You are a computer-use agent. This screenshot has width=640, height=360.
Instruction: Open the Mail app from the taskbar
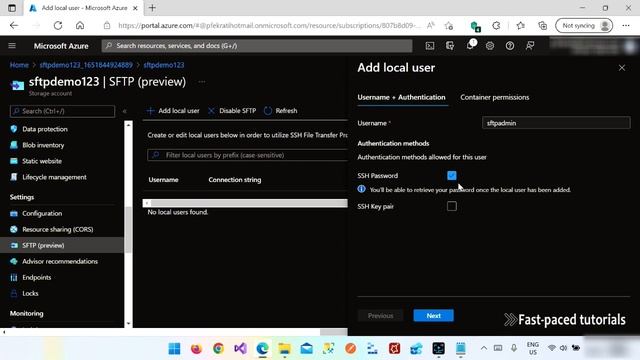(307, 349)
